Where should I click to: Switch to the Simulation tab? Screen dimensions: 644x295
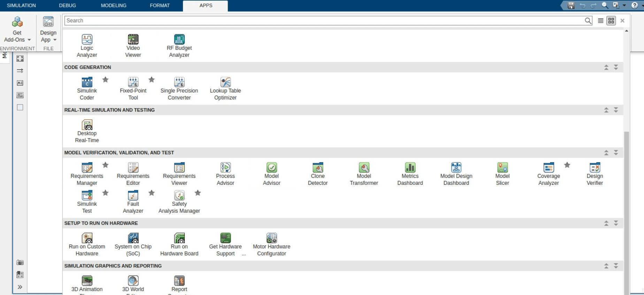[21, 6]
